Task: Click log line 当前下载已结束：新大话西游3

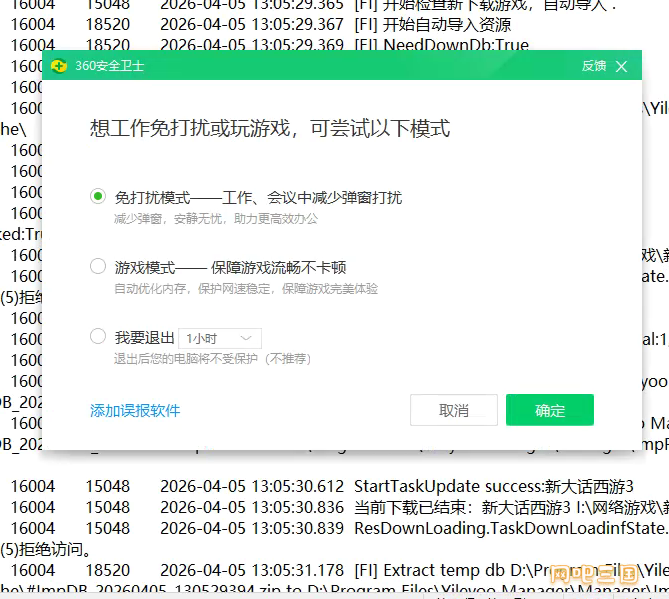Action: click(511, 507)
